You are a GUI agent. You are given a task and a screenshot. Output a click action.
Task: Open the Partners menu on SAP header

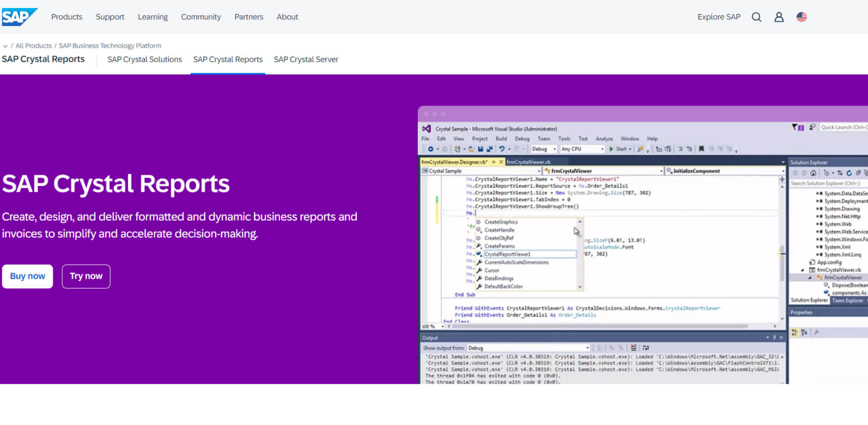click(249, 17)
